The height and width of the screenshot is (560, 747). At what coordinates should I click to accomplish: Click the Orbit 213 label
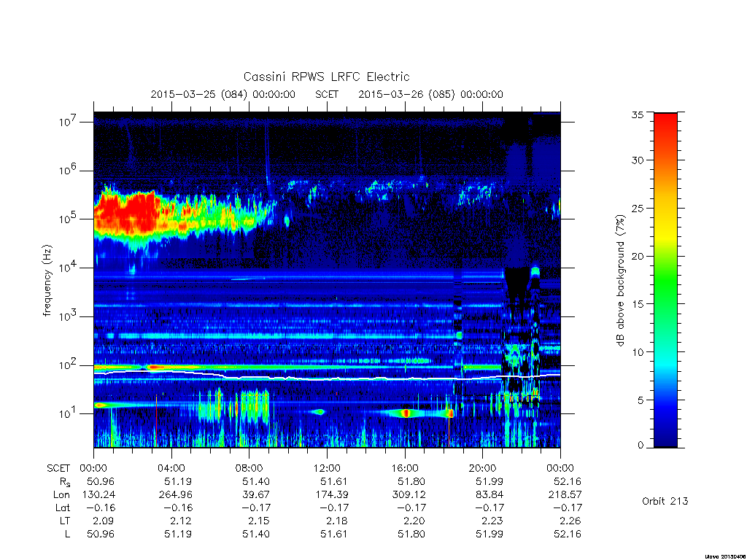(665, 501)
